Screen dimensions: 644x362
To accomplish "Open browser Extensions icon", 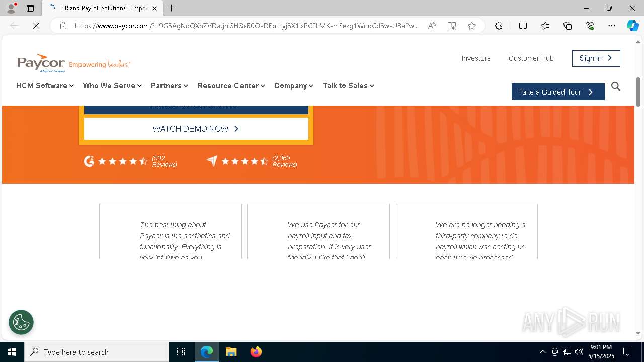I will point(499,26).
